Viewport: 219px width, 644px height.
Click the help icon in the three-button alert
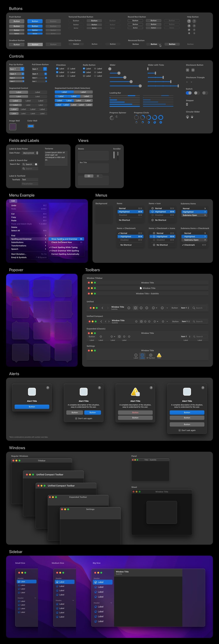click(x=203, y=388)
